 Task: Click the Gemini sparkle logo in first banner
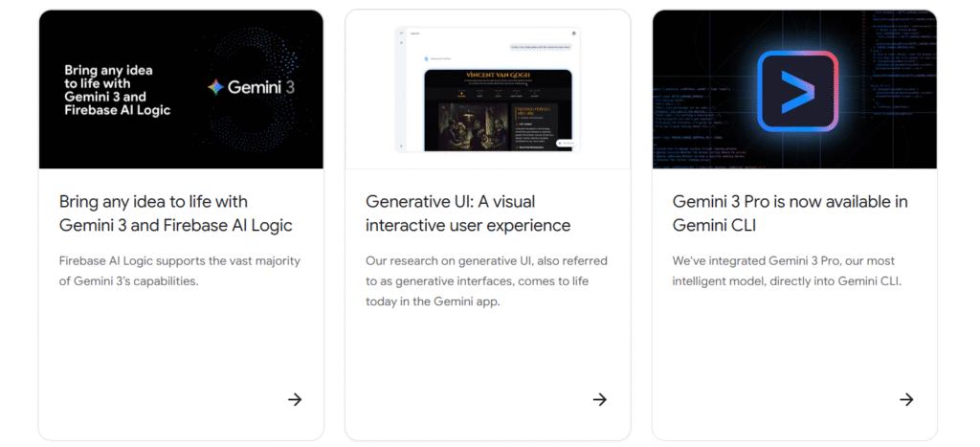click(216, 87)
